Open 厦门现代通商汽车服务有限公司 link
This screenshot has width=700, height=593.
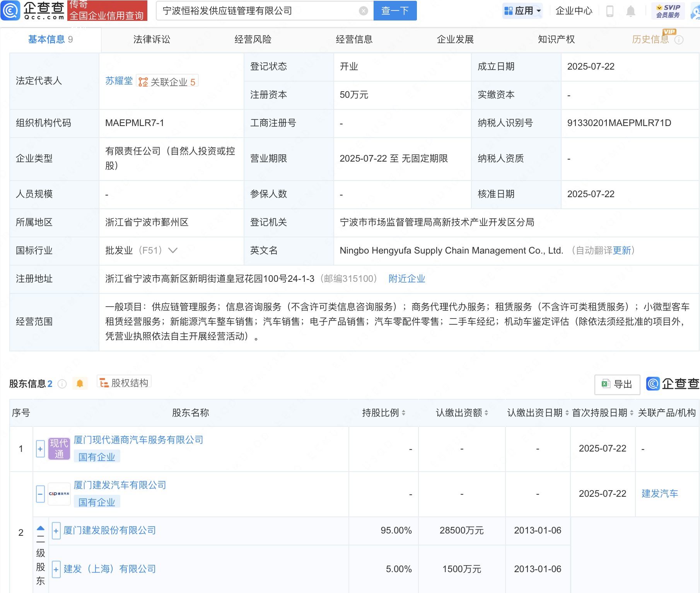pos(138,440)
